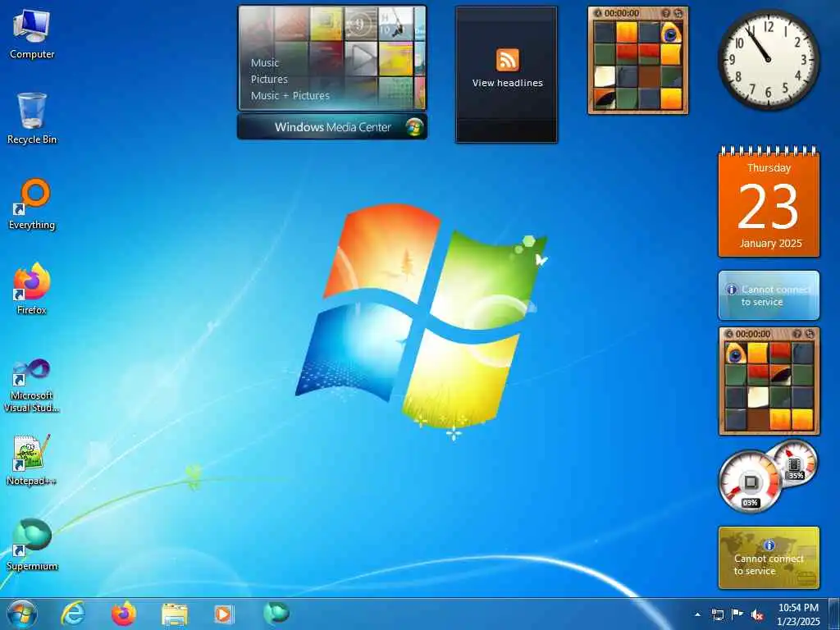Click the timer icon in the puzzle above the CPU meter
This screenshot has height=630, width=840.
tap(728, 334)
